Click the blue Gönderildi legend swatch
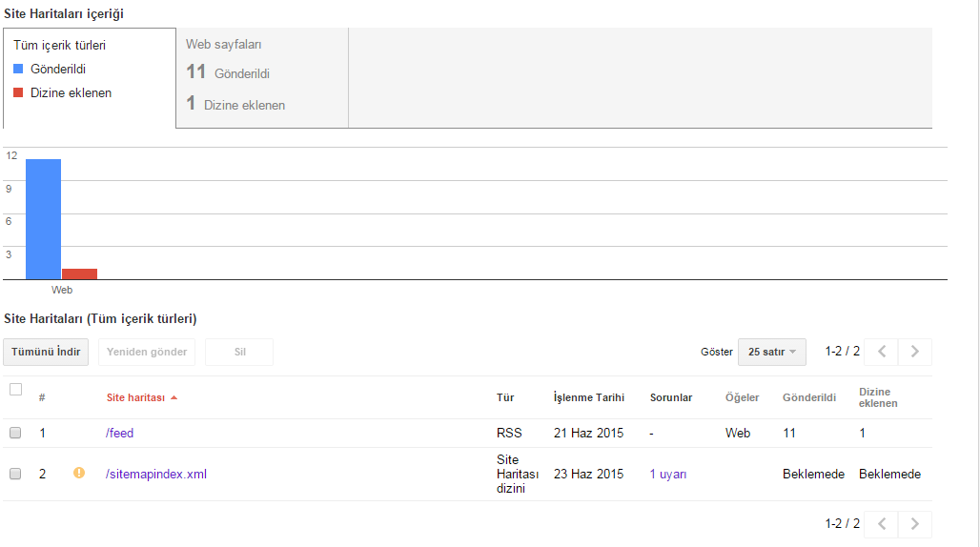This screenshot has width=980, height=547. (x=18, y=69)
